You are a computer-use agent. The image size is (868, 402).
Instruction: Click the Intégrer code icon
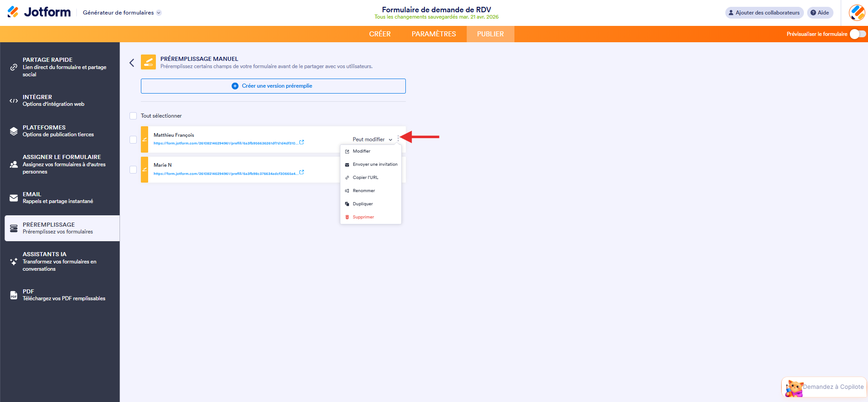pyautogui.click(x=14, y=101)
